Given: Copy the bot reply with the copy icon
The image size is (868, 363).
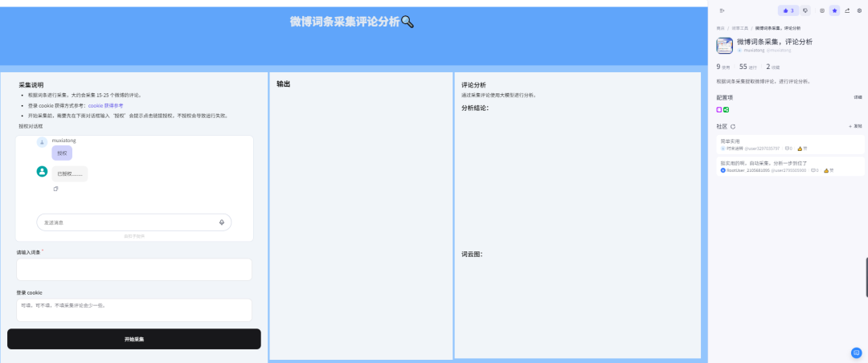Looking at the screenshot, I should (56, 189).
